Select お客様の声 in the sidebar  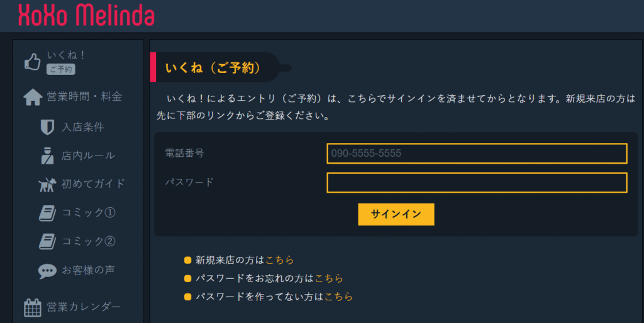click(x=88, y=270)
